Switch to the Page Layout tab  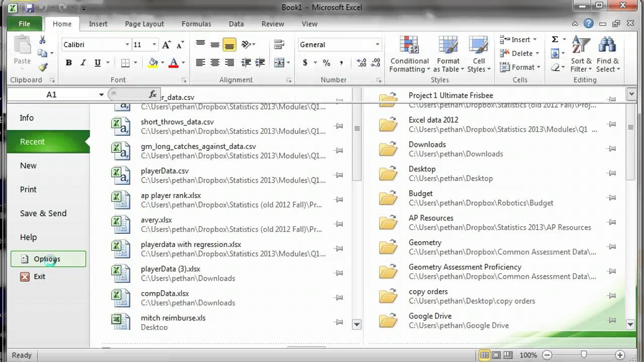click(144, 24)
